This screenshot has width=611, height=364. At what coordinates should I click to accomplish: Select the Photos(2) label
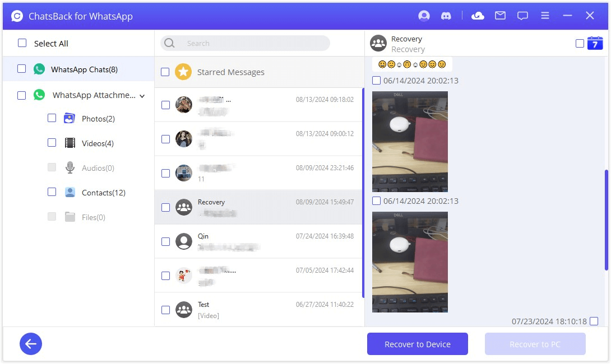98,119
